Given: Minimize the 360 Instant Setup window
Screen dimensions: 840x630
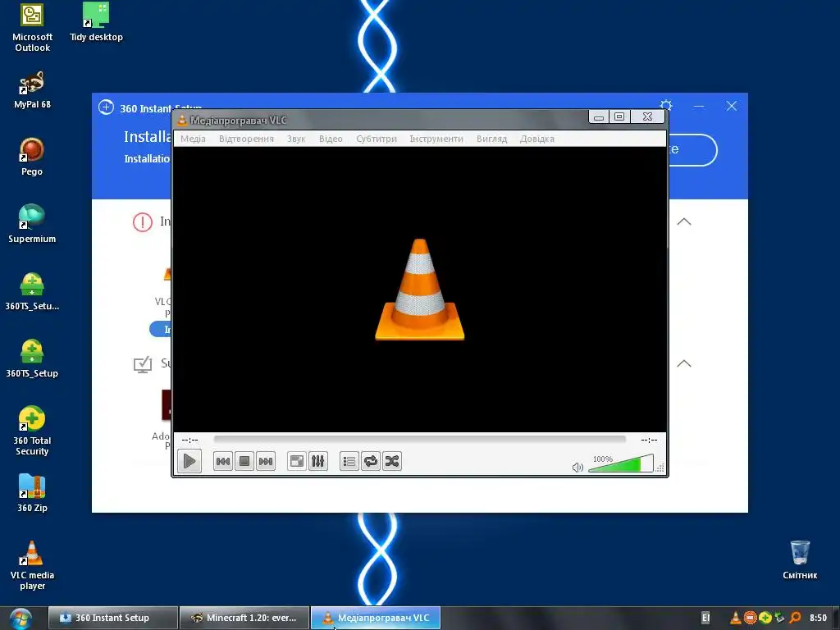Looking at the screenshot, I should point(699,106).
